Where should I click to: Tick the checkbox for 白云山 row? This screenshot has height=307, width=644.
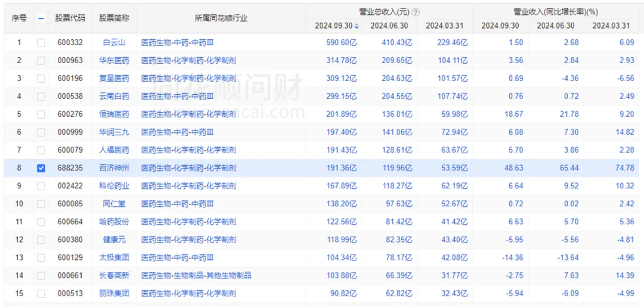tap(41, 42)
